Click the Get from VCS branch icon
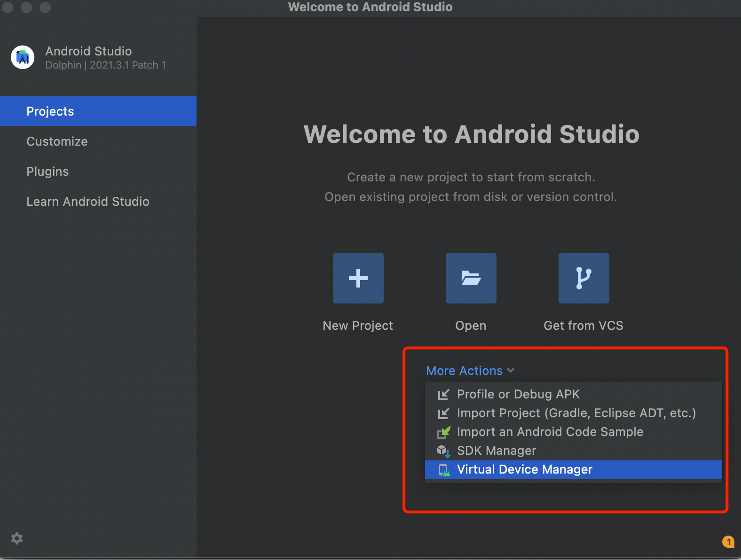The height and width of the screenshot is (560, 741). click(584, 278)
